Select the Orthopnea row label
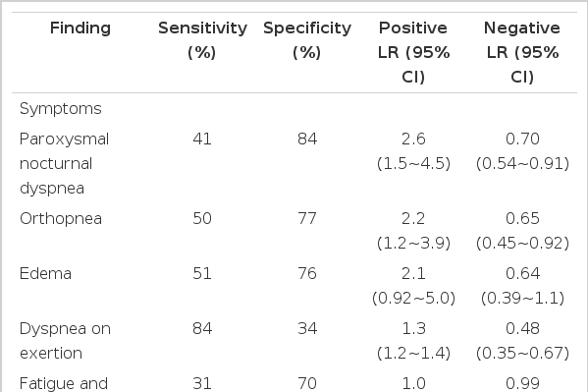The height and width of the screenshot is (392, 588). pyautogui.click(x=61, y=219)
